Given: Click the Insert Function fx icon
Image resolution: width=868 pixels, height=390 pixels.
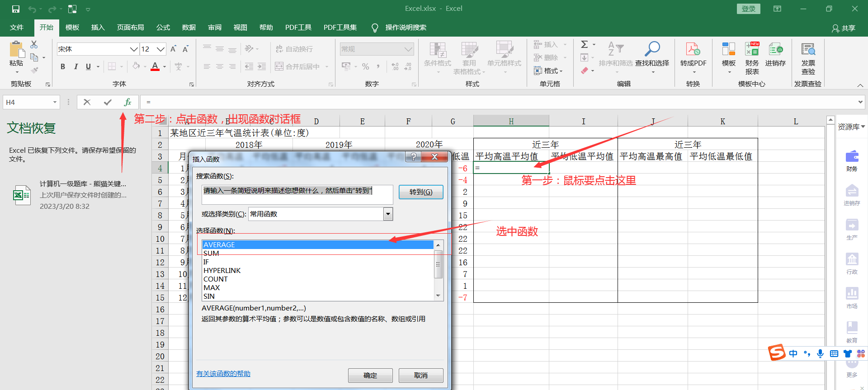Looking at the screenshot, I should 127,102.
